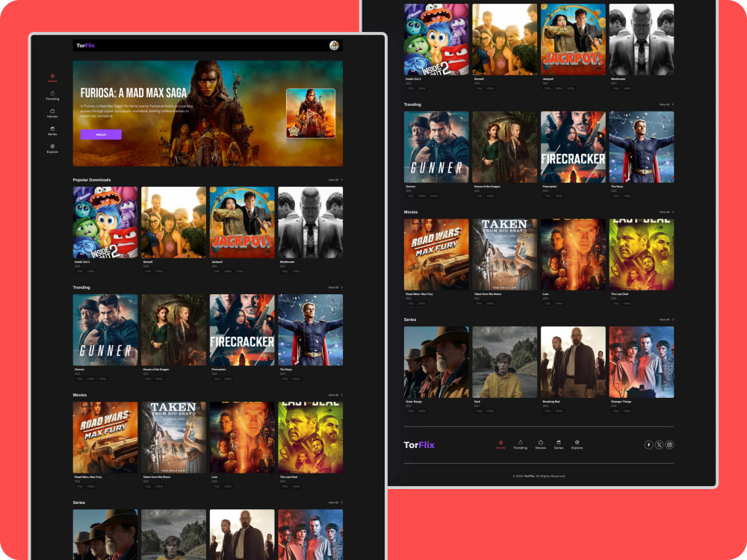The width and height of the screenshot is (747, 560).
Task: Open Gunner poster in left window
Action: (x=105, y=330)
